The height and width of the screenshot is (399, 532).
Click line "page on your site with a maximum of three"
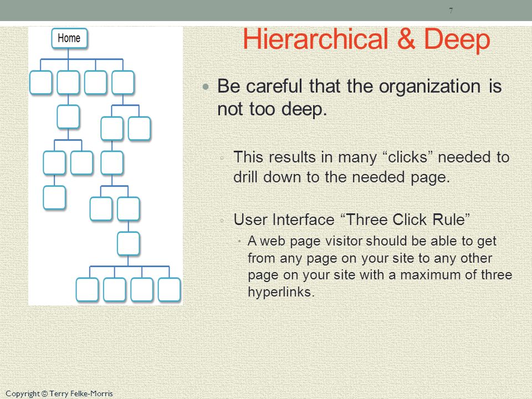tap(380, 274)
